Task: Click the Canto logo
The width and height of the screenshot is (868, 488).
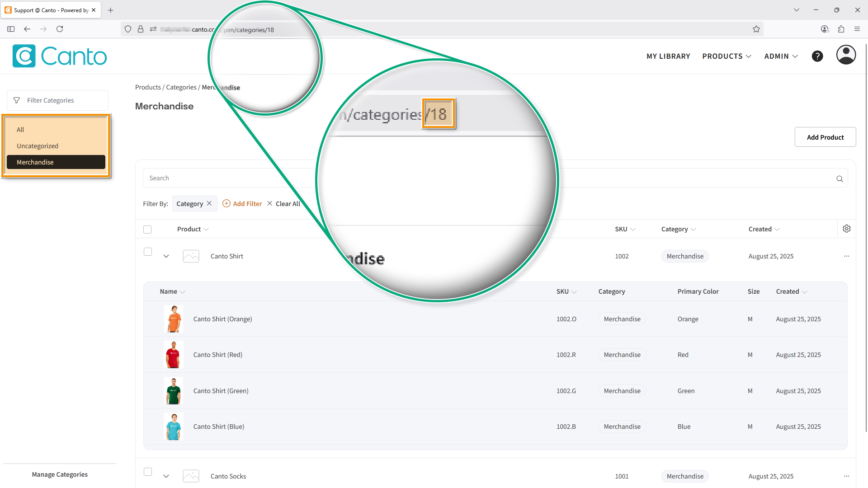Action: point(60,56)
